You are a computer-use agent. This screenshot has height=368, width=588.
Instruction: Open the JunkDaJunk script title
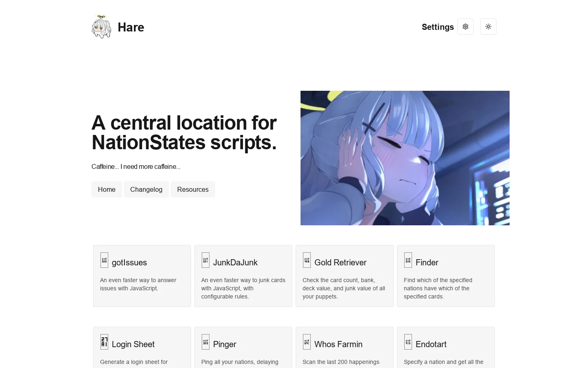[235, 263]
